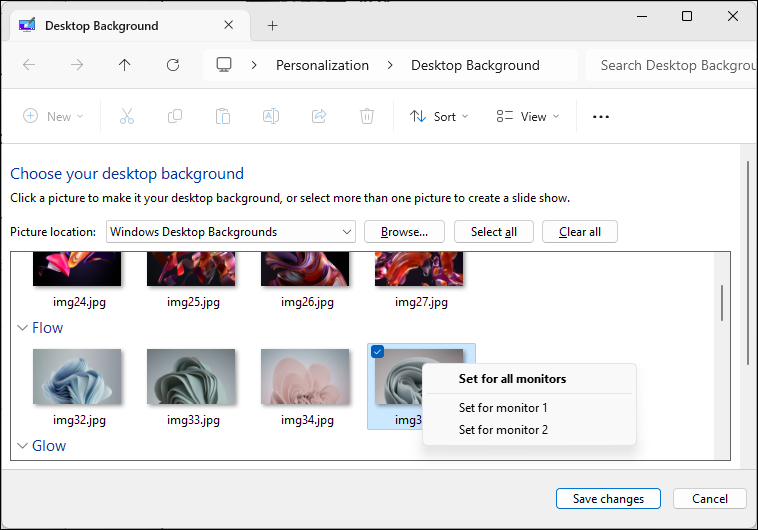758x530 pixels.
Task: Expand the Sort dropdown menu
Action: coord(439,116)
